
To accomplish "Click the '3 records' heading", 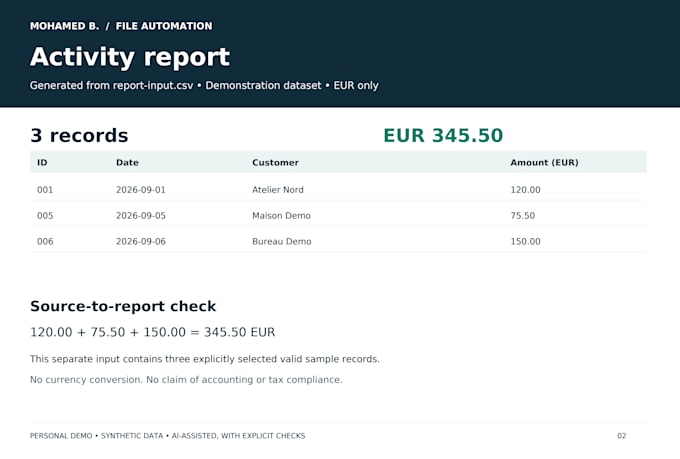I will tap(79, 135).
